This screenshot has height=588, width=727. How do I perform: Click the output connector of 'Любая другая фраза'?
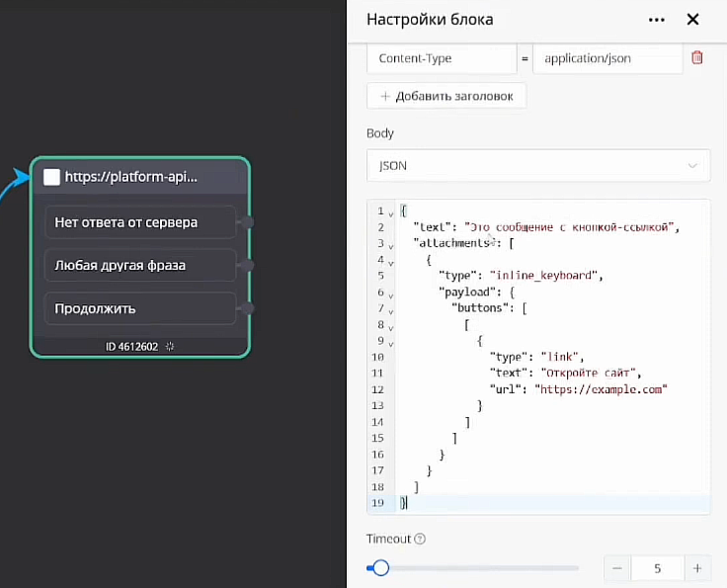click(247, 266)
